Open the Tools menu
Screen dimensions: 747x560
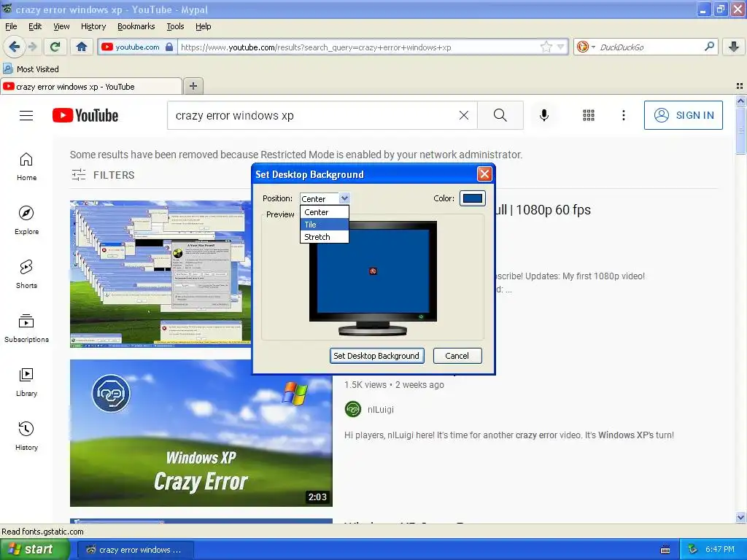[x=175, y=26]
